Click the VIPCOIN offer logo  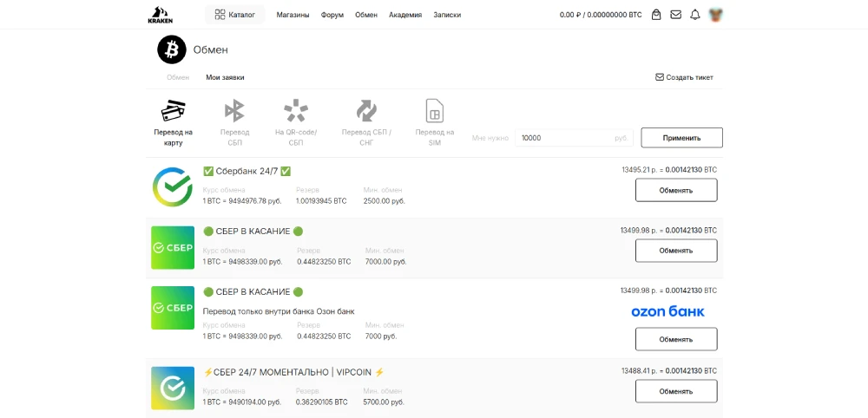(x=173, y=389)
